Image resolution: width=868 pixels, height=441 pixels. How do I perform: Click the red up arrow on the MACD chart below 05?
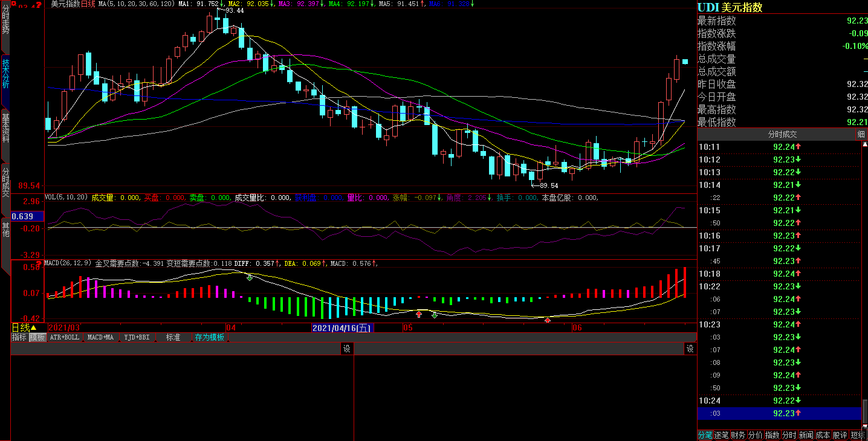[418, 314]
